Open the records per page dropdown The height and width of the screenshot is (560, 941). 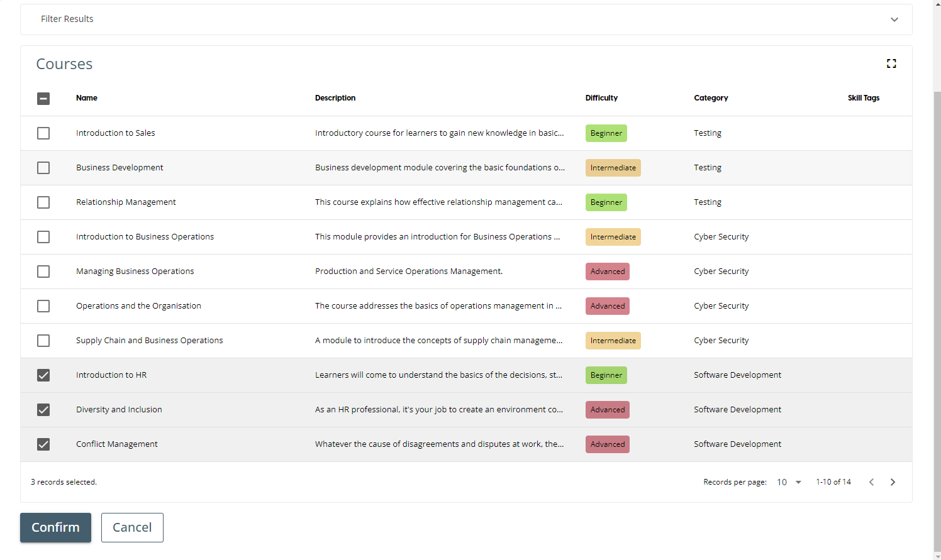point(789,482)
